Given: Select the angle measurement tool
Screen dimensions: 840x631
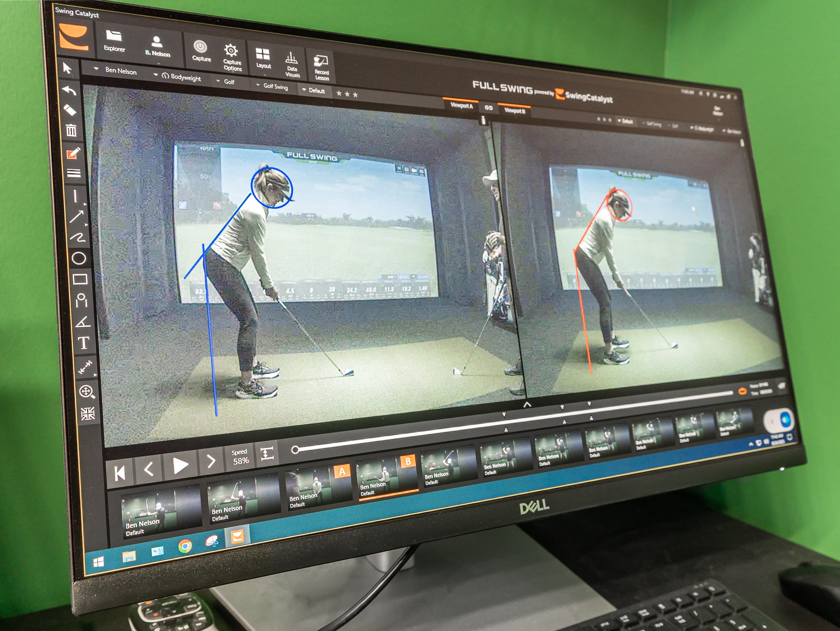Looking at the screenshot, I should point(82,322).
